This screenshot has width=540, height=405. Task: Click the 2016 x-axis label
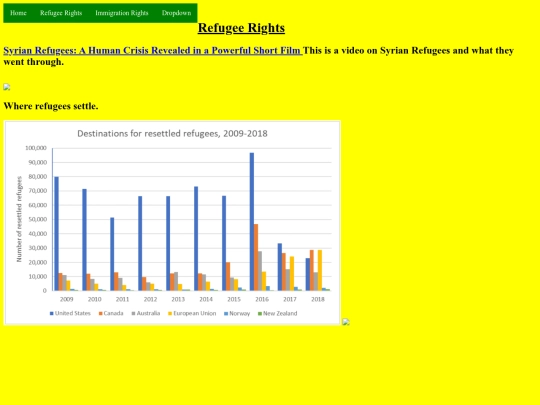pyautogui.click(x=262, y=299)
